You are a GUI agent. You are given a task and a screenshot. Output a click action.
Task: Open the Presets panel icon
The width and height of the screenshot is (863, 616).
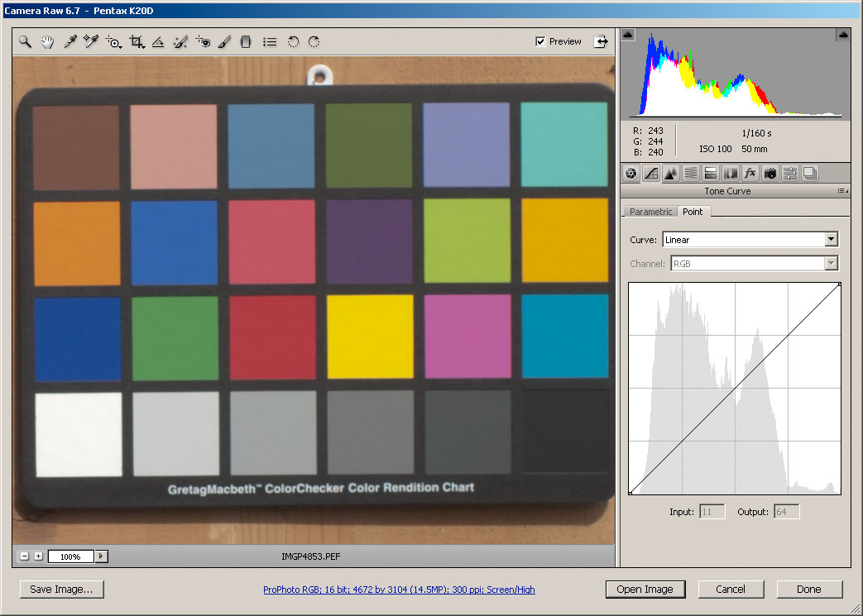[x=790, y=174]
